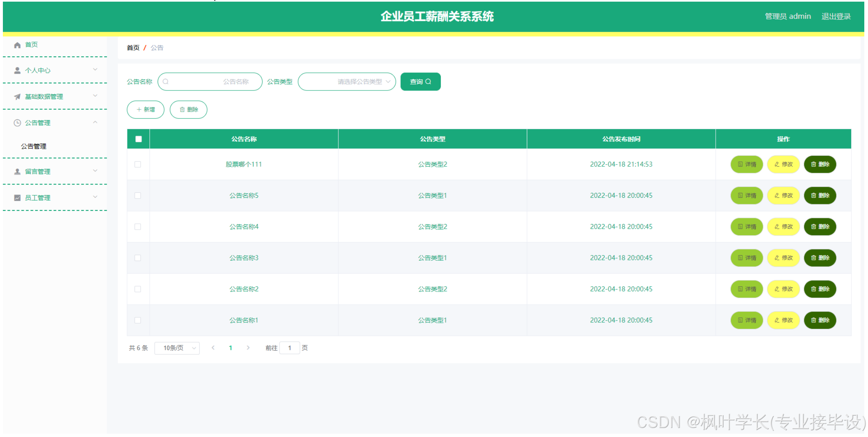Viewport: 868px width, 437px height.
Task: Click the 查询 search button
Action: coord(421,81)
